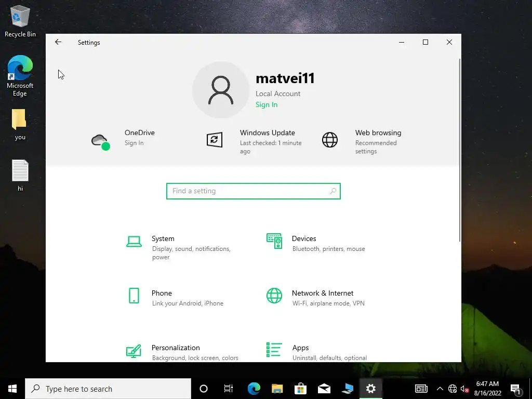Click the Settings window vertical scrollbar
This screenshot has height=399, width=532.
click(460, 150)
